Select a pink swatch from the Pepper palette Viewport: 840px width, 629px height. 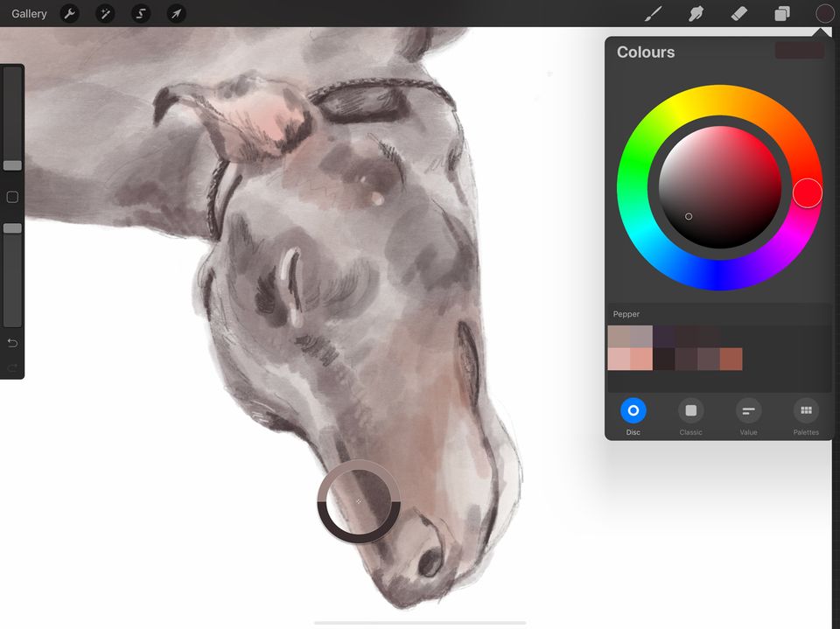pyautogui.click(x=621, y=359)
